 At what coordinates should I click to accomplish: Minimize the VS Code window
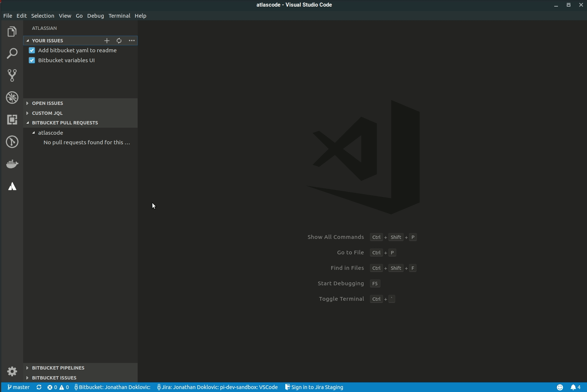pos(556,5)
